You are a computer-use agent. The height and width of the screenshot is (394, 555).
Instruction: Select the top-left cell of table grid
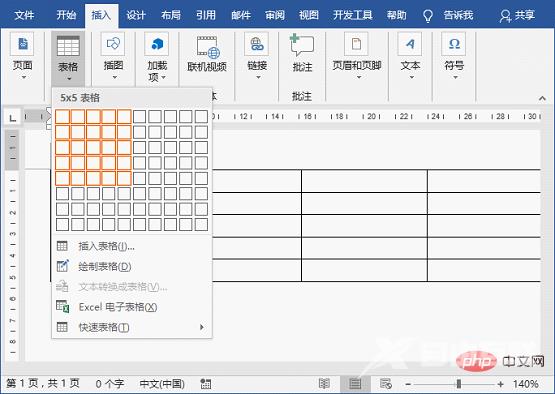(62, 116)
